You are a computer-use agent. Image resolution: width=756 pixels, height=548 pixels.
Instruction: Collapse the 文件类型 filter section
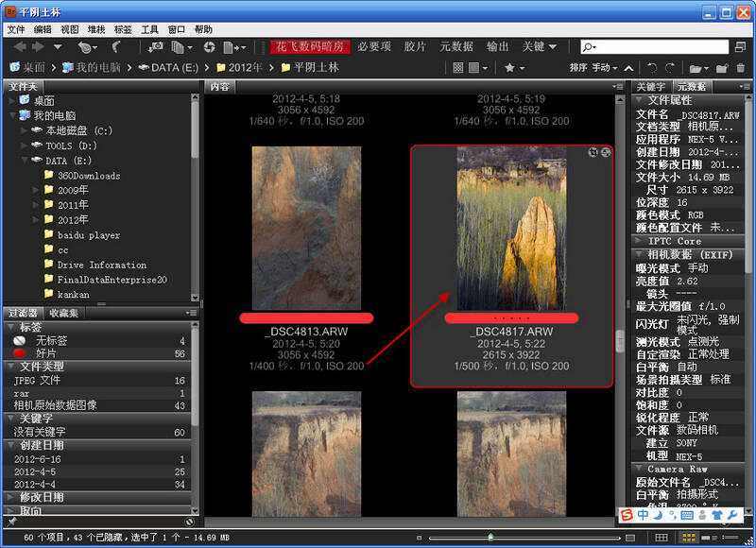point(10,367)
